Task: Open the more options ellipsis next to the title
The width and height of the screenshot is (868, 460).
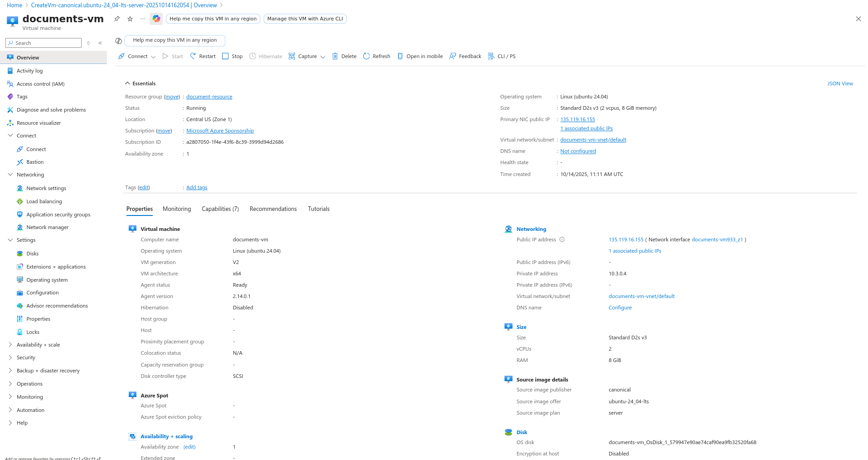Action: tap(143, 19)
